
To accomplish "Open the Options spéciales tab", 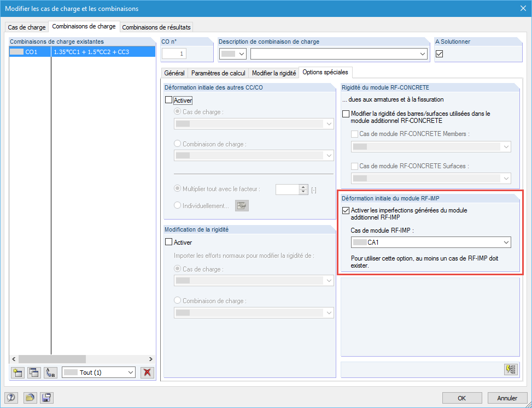I will coord(325,72).
